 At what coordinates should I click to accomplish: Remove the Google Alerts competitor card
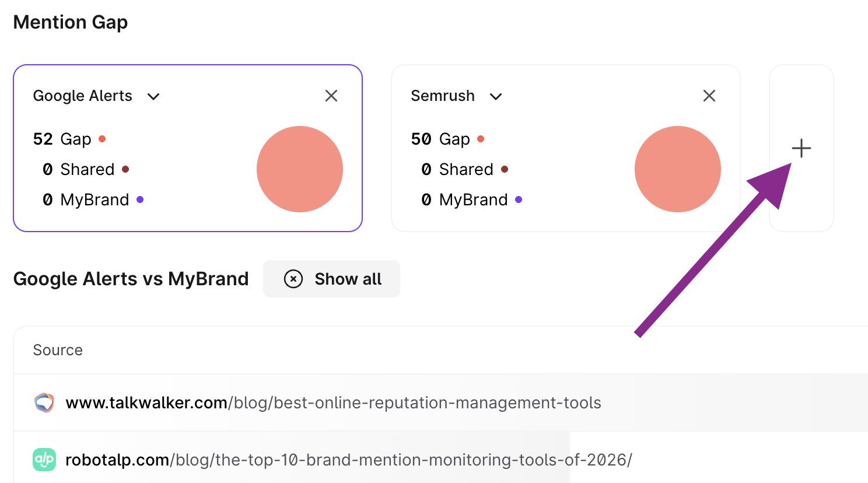click(331, 96)
